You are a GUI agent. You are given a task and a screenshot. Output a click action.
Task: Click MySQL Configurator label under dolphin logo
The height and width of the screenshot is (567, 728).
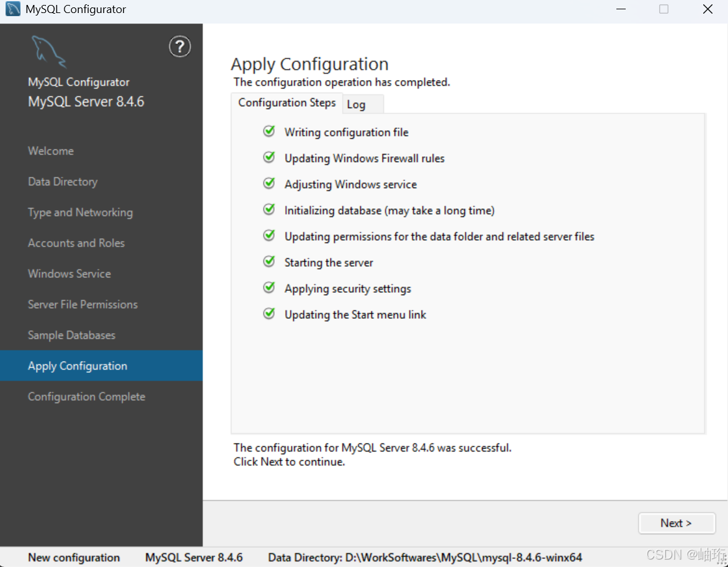79,82
